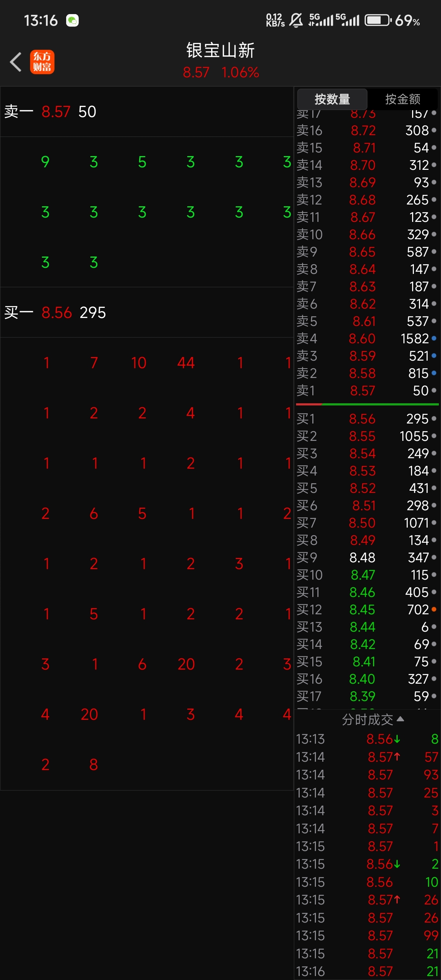The image size is (441, 980).
Task: Tap the grey dot beside 卖1 50
Action: (x=434, y=390)
